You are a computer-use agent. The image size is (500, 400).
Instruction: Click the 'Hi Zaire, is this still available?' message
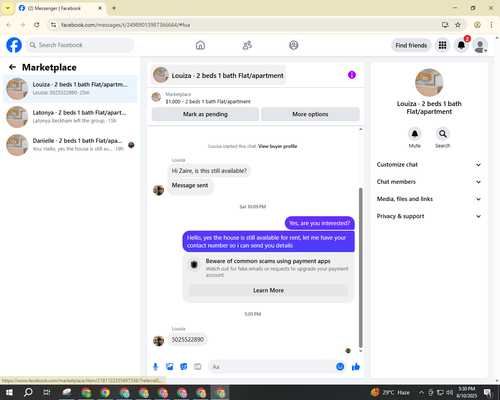click(x=209, y=171)
